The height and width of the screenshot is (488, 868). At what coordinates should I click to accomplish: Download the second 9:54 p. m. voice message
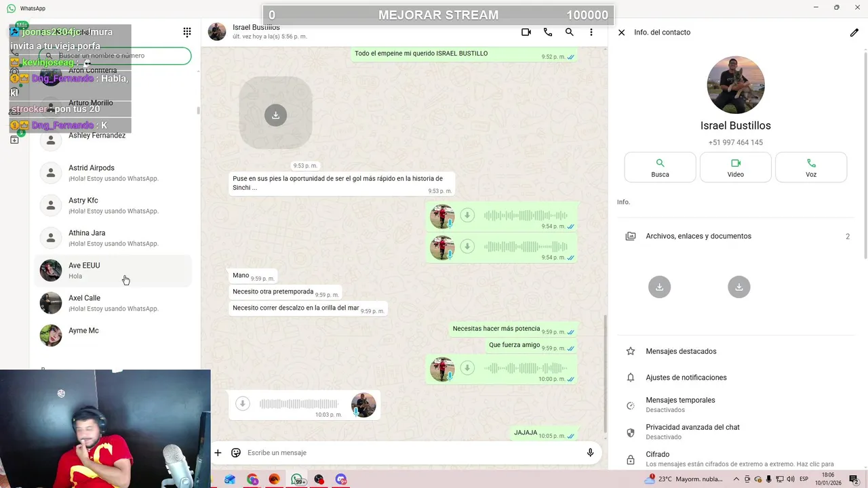click(467, 247)
